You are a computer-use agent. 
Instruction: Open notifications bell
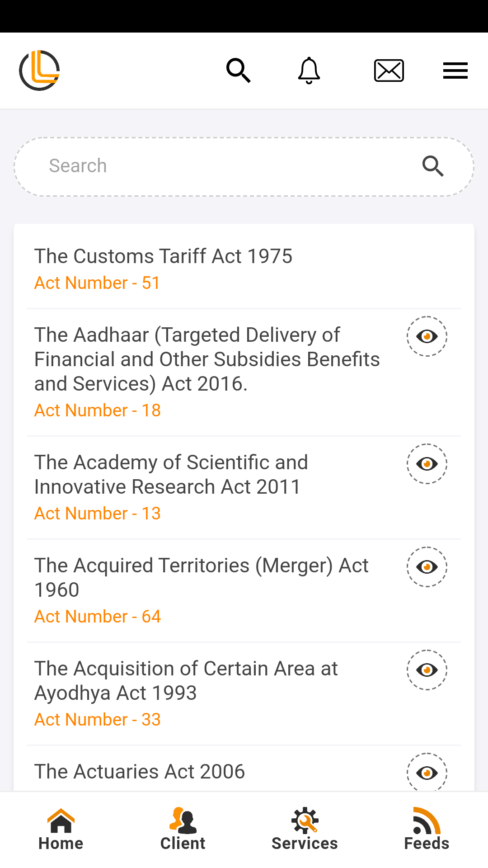coord(309,71)
